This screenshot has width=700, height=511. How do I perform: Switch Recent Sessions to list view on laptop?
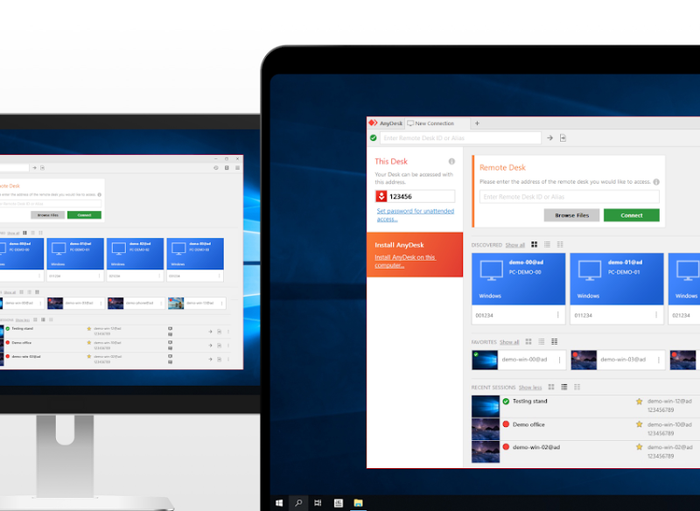[564, 387]
